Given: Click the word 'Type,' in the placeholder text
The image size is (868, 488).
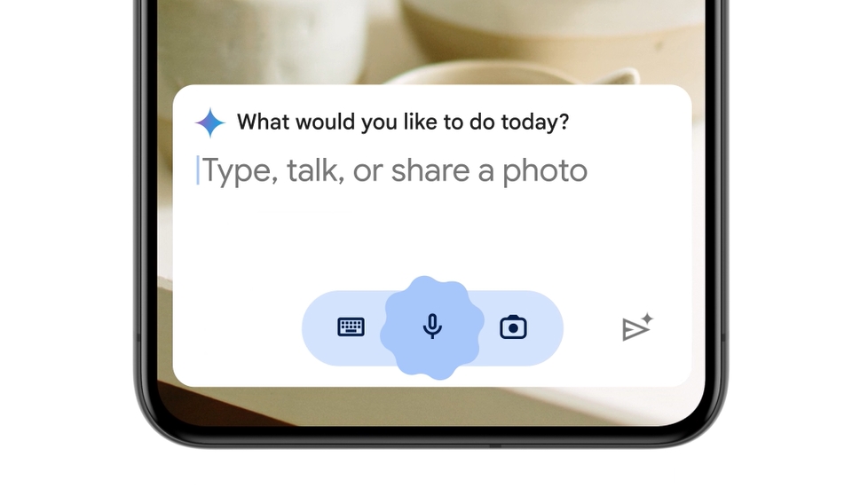Looking at the screenshot, I should 241,171.
